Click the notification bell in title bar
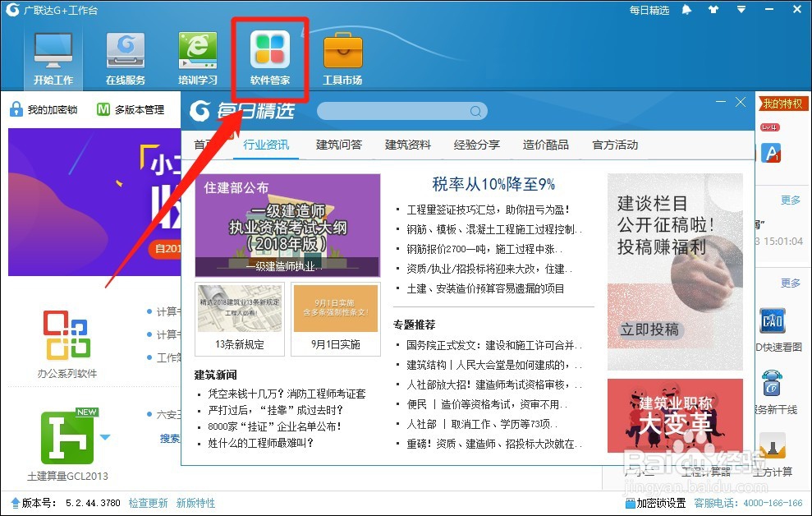This screenshot has height=516, width=812. (x=686, y=10)
